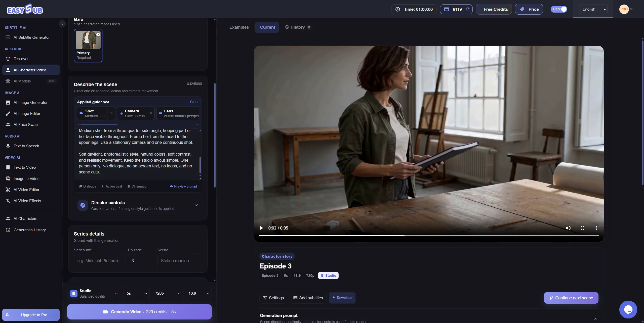644x323 pixels.
Task: Open the PRO account menu
Action: click(626, 9)
